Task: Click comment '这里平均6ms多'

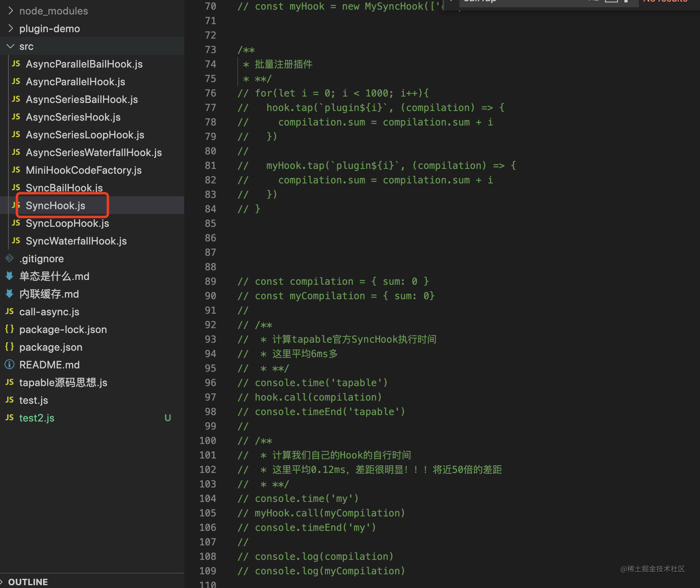Action: point(305,354)
